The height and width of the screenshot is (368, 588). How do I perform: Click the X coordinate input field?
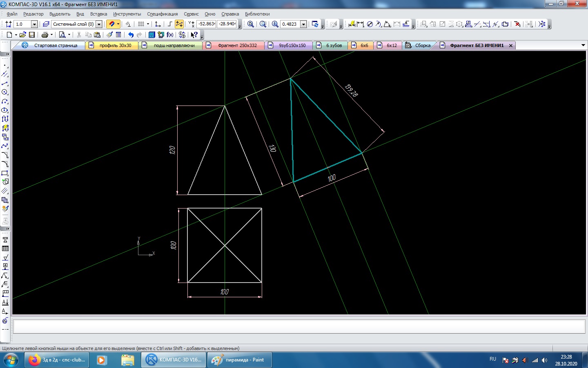pos(206,24)
